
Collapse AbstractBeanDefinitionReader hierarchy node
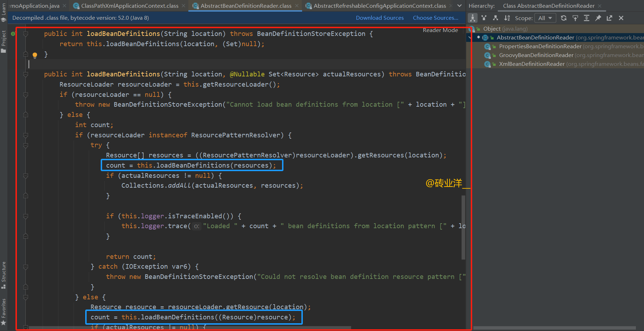pos(470,38)
